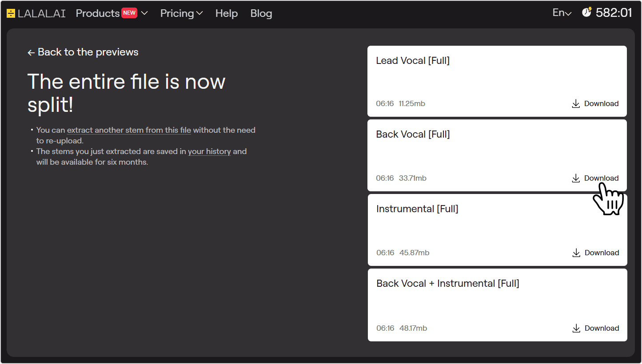642x364 pixels.
Task: Click the NEW badge beside Products
Action: (129, 13)
